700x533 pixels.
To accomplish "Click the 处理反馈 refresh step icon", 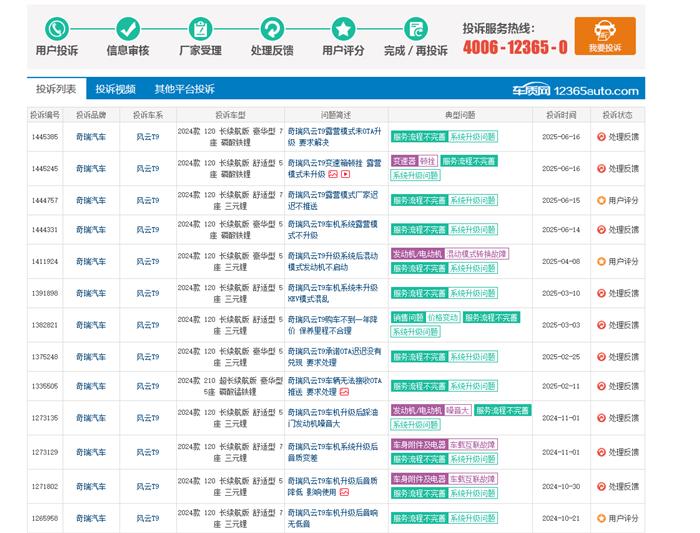I will pos(272,29).
